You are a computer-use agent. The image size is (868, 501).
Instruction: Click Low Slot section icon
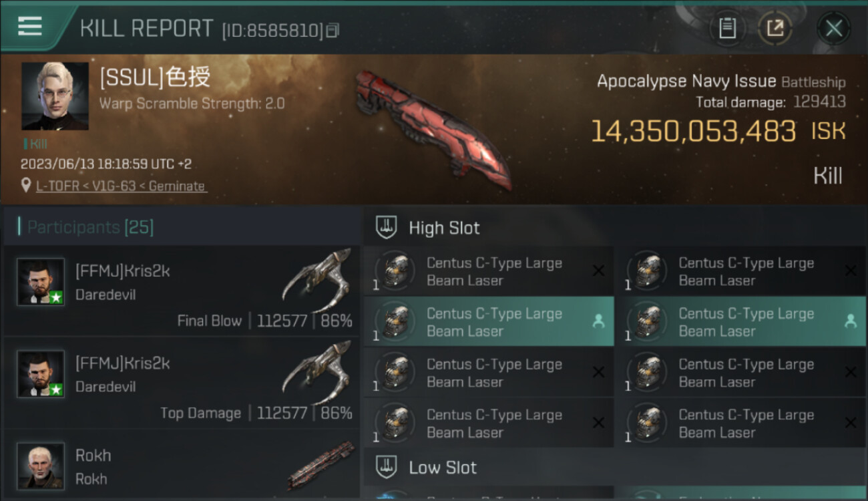pos(387,467)
